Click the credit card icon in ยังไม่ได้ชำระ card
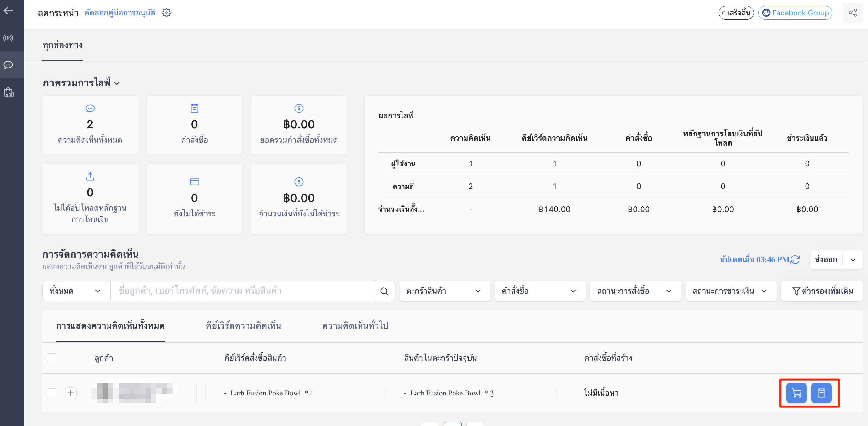This screenshot has width=868, height=426. click(194, 182)
